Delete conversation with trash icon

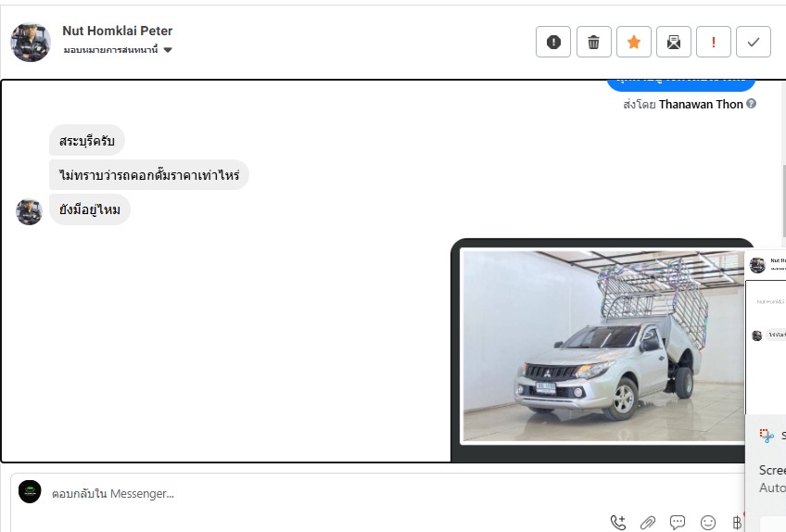pyautogui.click(x=593, y=42)
